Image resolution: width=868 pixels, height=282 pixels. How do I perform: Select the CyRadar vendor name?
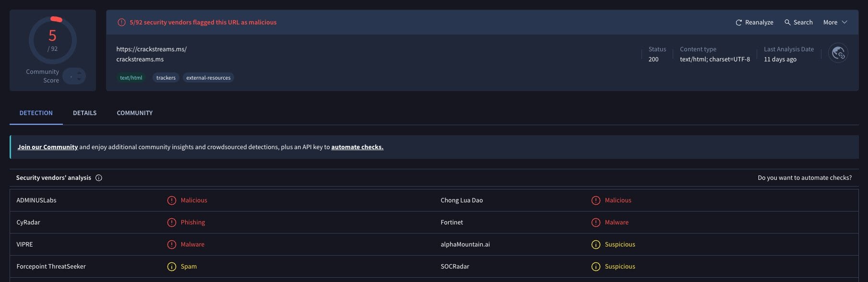pyautogui.click(x=28, y=223)
